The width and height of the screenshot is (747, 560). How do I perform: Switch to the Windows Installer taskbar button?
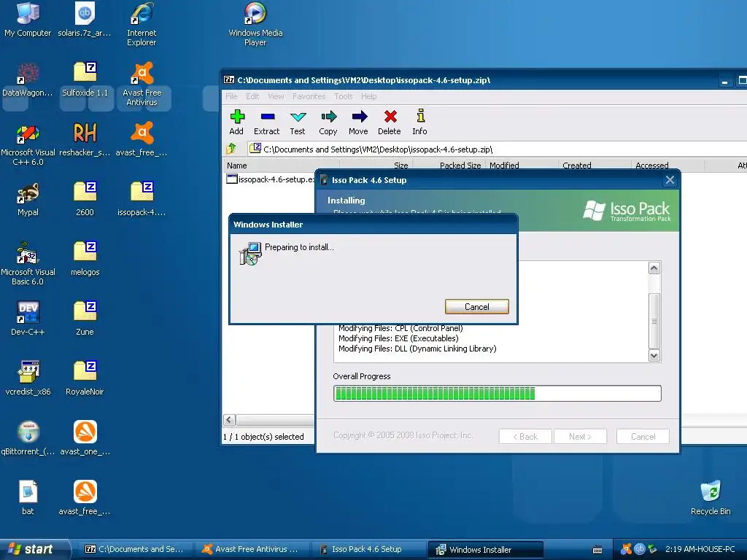click(485, 550)
